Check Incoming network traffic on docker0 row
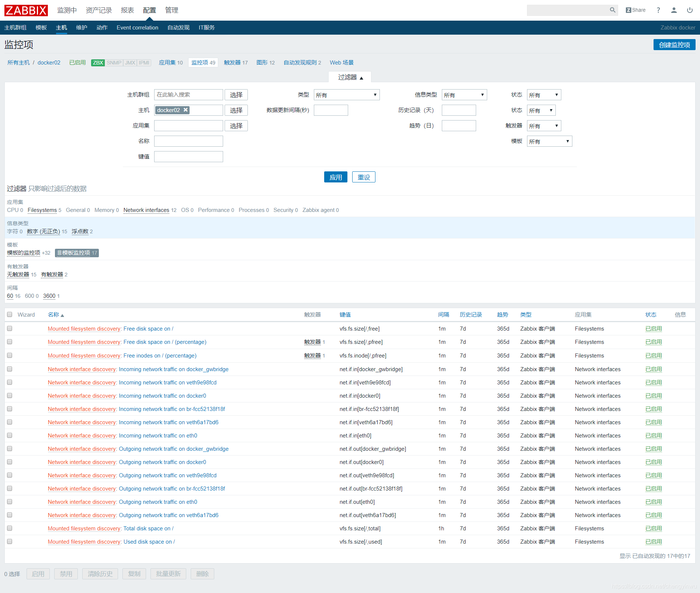 tap(10, 395)
